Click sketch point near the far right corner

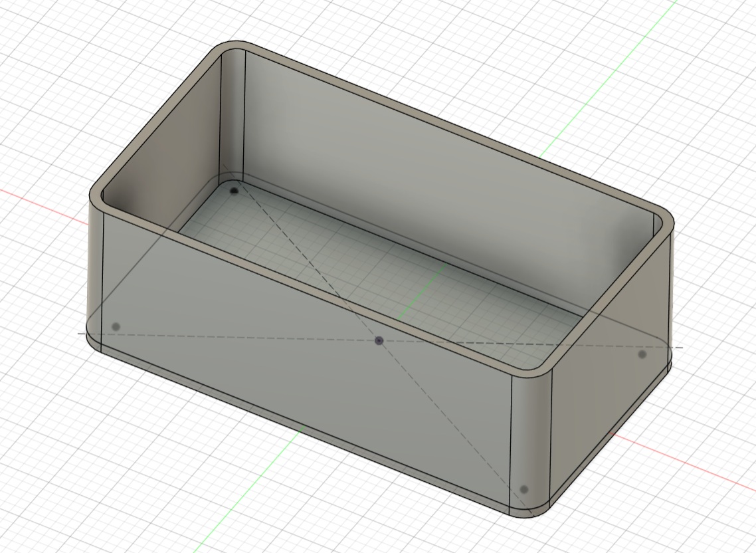(x=642, y=354)
